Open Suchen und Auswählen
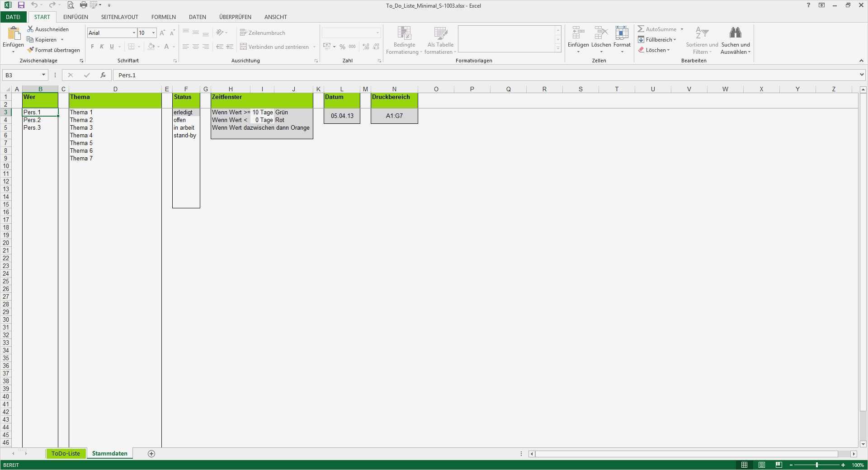Image resolution: width=868 pixels, height=470 pixels. [x=735, y=40]
